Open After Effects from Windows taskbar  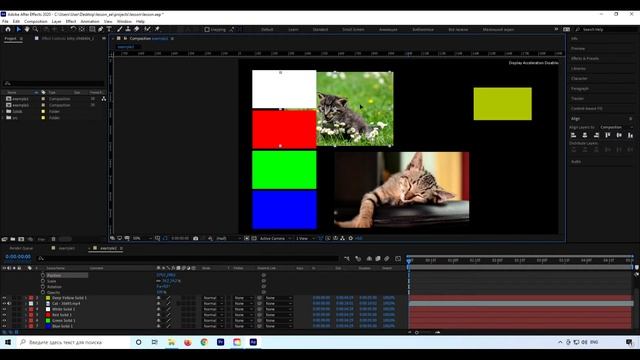(253, 342)
